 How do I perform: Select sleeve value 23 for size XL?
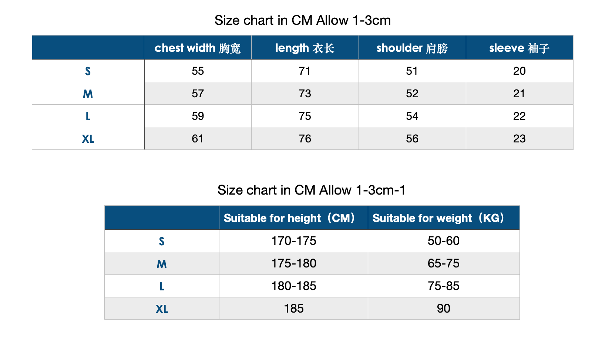(519, 139)
